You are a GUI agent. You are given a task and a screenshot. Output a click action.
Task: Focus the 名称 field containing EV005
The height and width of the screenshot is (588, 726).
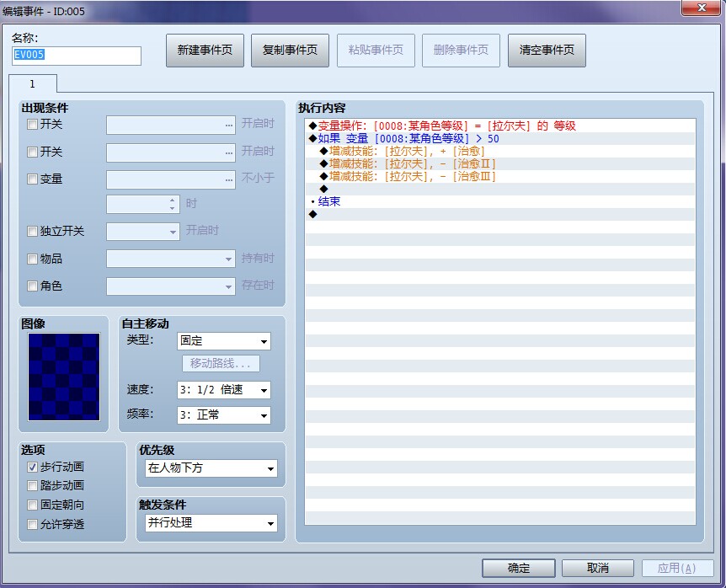point(77,56)
